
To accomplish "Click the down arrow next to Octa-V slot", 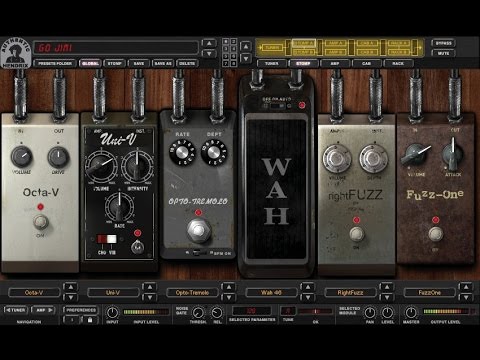I will pos(71,297).
